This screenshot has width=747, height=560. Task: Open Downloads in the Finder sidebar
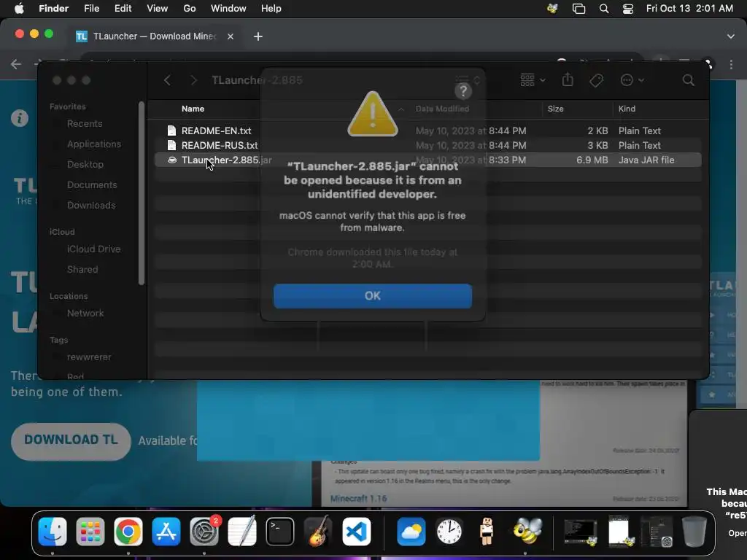[91, 205]
